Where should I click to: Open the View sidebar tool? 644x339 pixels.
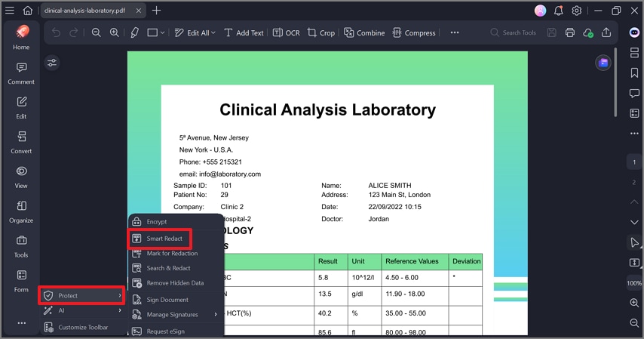coord(21,177)
